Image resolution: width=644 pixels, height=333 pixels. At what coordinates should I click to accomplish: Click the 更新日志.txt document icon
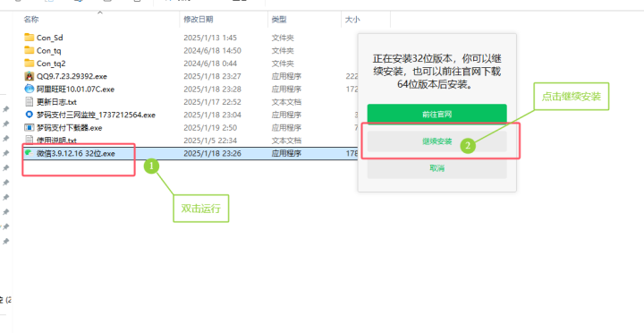click(30, 101)
